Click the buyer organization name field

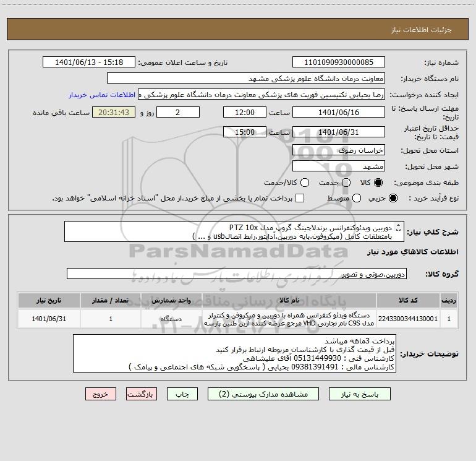pos(246,79)
